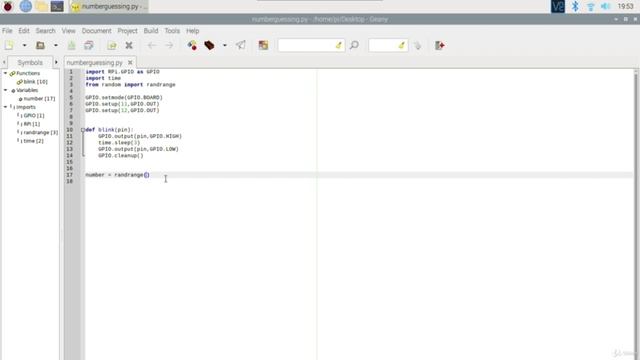
Task: Open the recent files dropdown arrow
Action: (56, 45)
